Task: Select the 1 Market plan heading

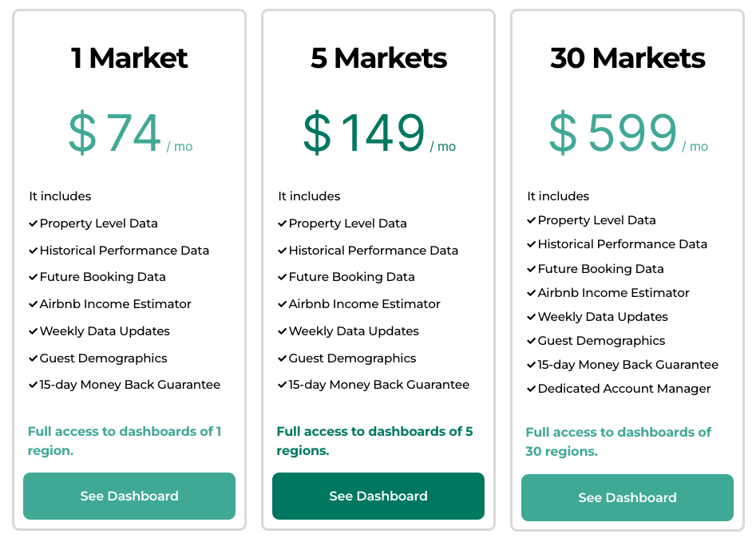Action: 129,58
